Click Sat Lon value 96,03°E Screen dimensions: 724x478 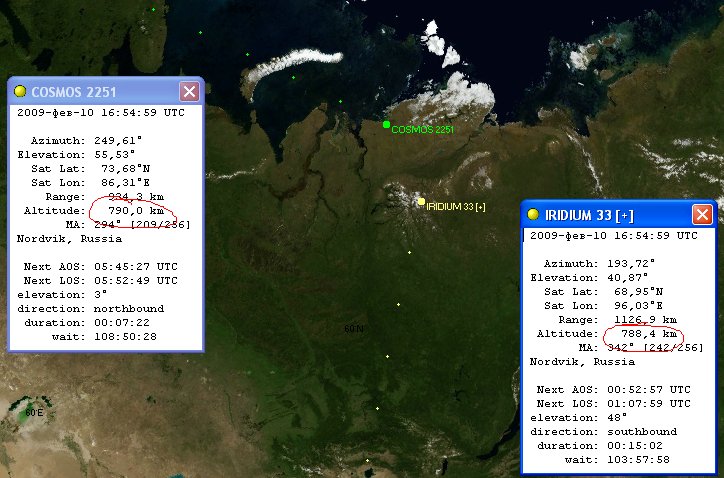[x=639, y=305]
